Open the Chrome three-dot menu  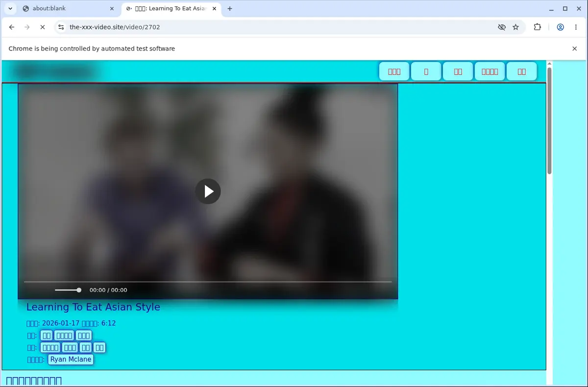tap(576, 27)
